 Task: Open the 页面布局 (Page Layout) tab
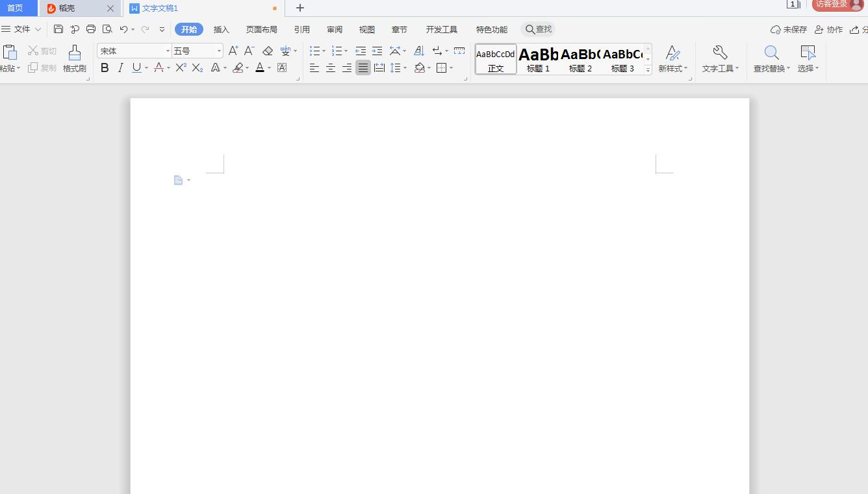[x=262, y=29]
